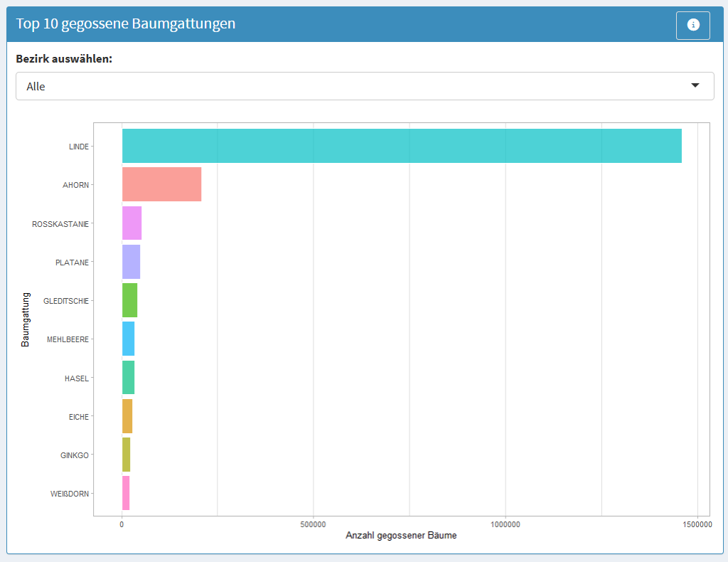
Task: Click the panel title Top 10 gegossene Baumgattungen
Action: (126, 23)
